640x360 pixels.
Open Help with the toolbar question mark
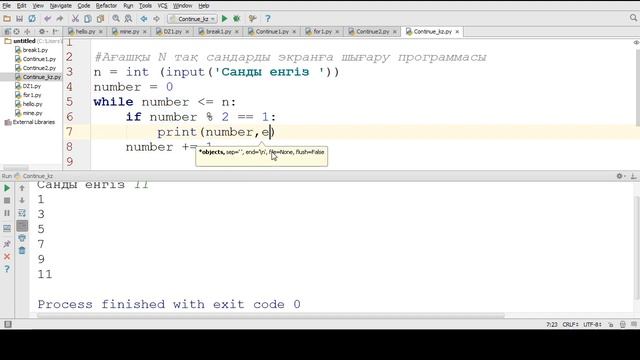tap(268, 19)
